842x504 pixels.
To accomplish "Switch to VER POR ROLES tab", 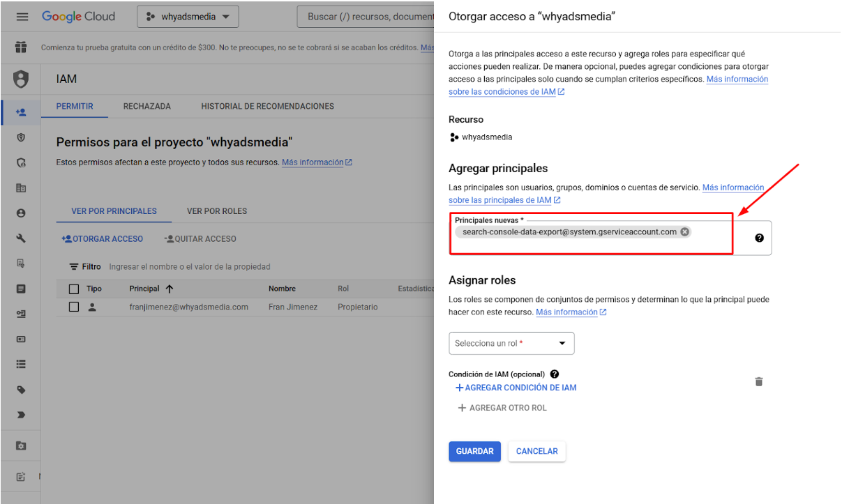I will click(217, 211).
